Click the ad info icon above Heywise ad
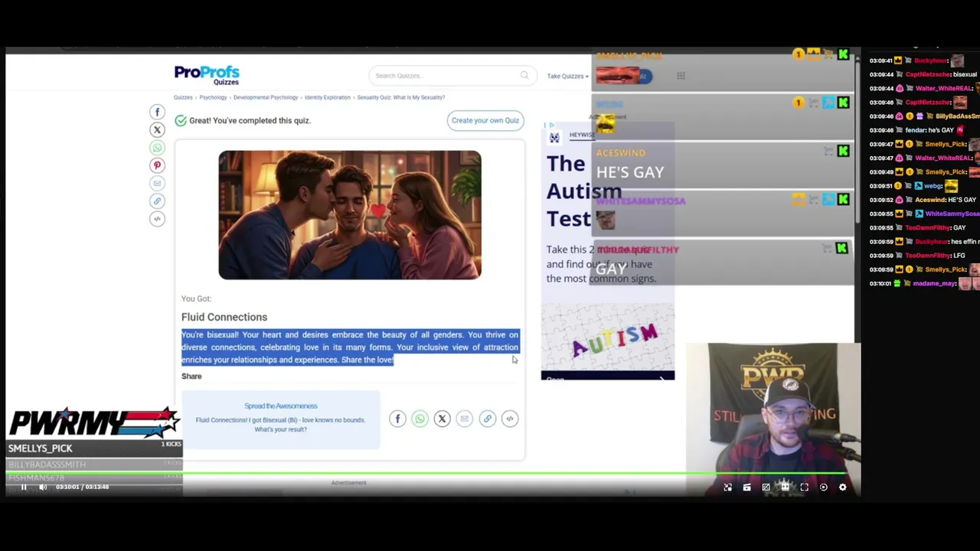 (550, 125)
